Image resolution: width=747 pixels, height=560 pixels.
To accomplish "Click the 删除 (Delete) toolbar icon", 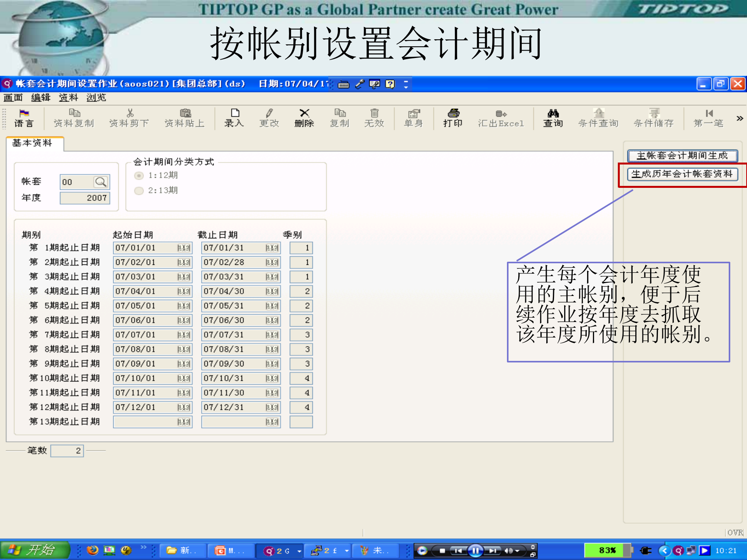I will (x=304, y=119).
